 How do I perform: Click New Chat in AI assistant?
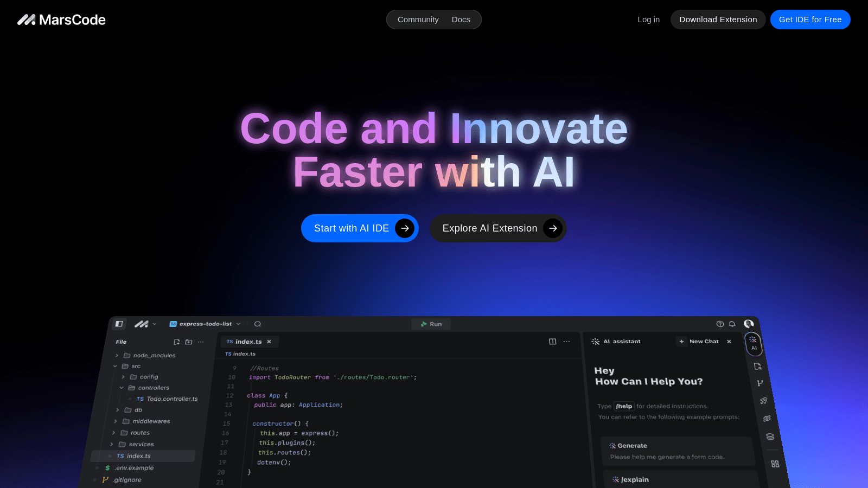699,342
